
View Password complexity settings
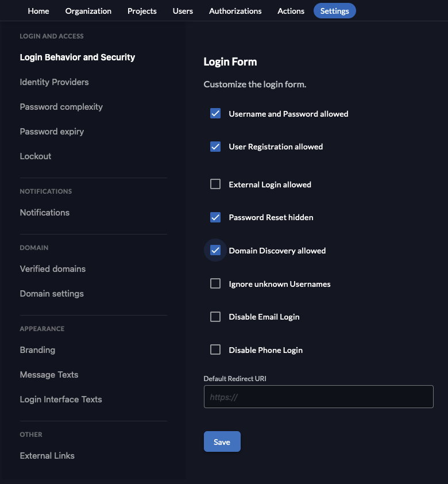(61, 106)
